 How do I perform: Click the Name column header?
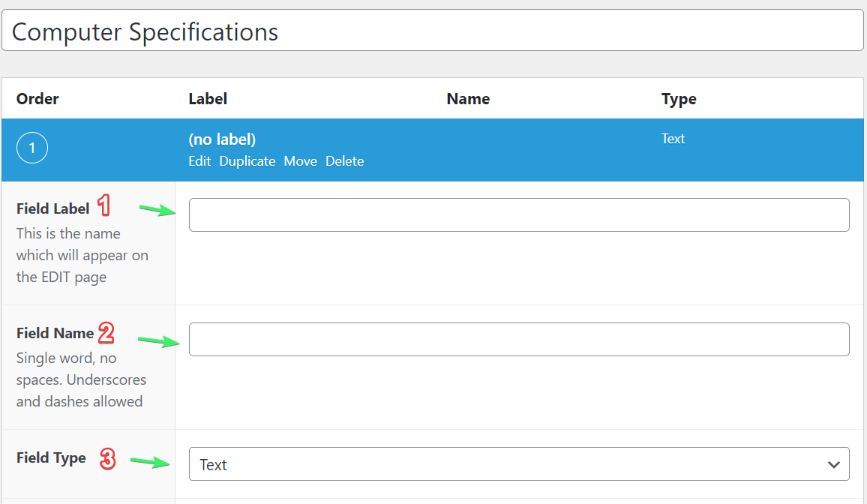click(x=468, y=98)
